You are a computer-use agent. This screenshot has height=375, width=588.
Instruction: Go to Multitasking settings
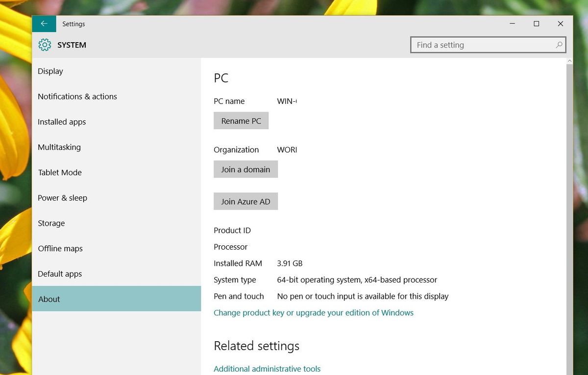coord(117,147)
